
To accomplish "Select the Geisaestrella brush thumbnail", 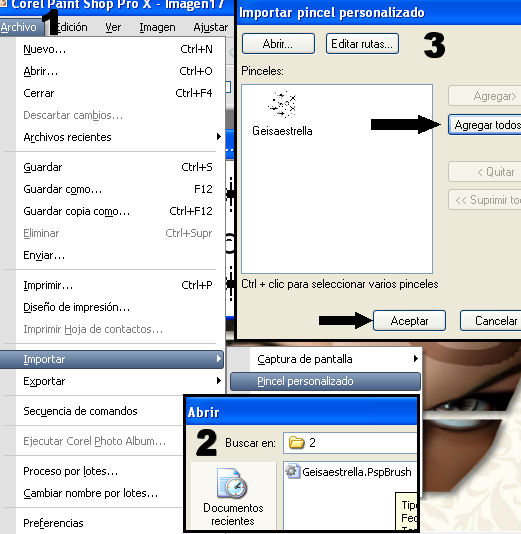I will [282, 104].
